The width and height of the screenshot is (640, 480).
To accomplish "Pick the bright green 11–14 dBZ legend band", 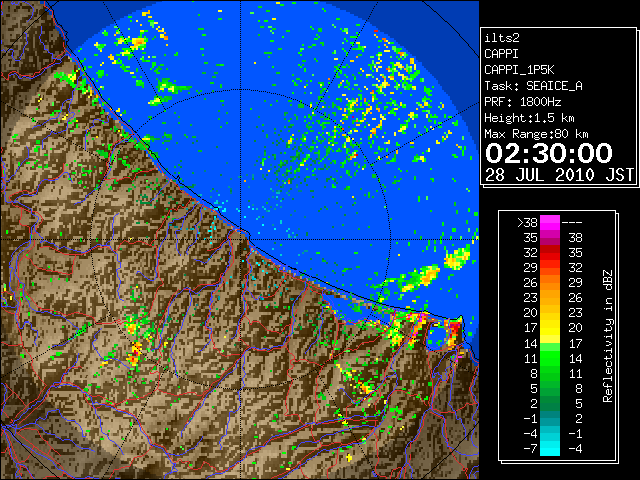I will click(550, 358).
